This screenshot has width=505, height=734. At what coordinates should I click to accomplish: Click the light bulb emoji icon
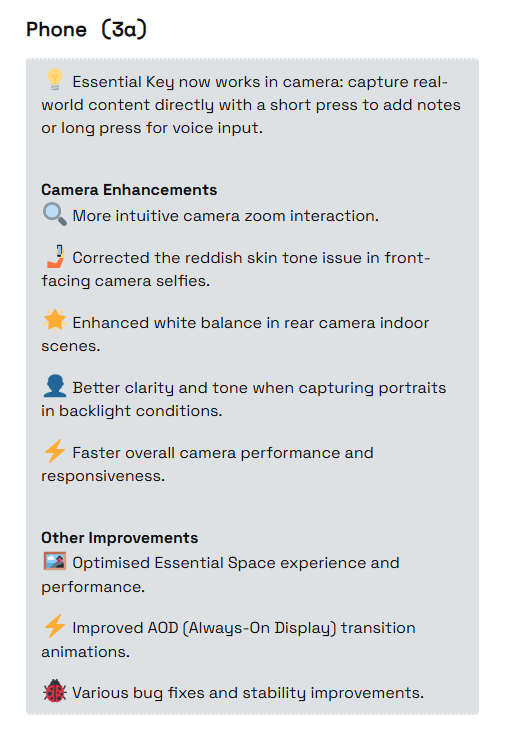55,79
